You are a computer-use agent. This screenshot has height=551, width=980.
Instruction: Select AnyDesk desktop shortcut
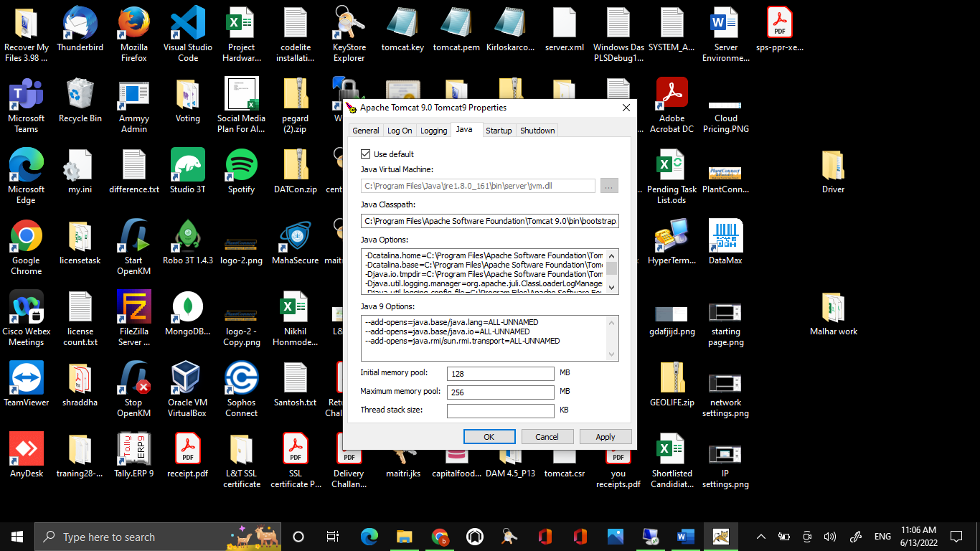pos(27,455)
